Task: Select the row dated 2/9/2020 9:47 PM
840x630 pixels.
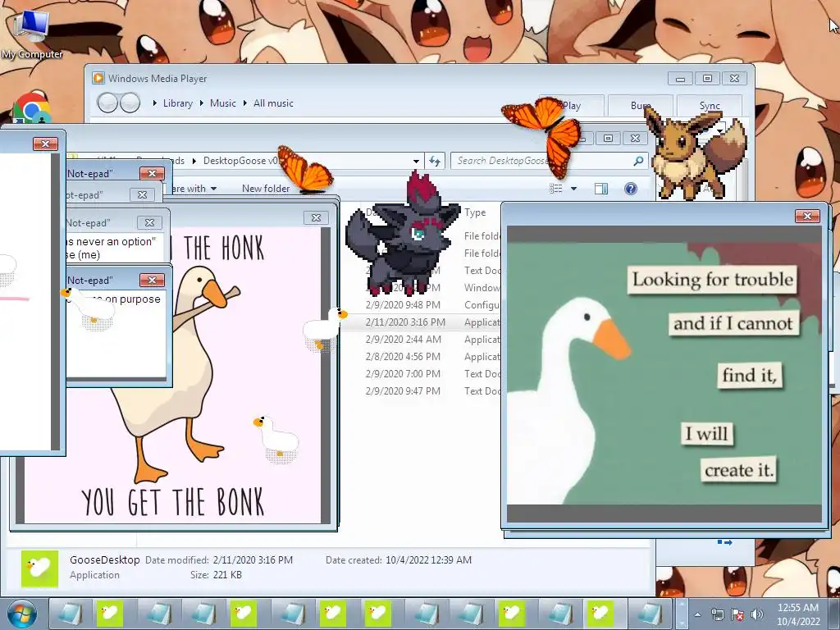Action: 422,390
